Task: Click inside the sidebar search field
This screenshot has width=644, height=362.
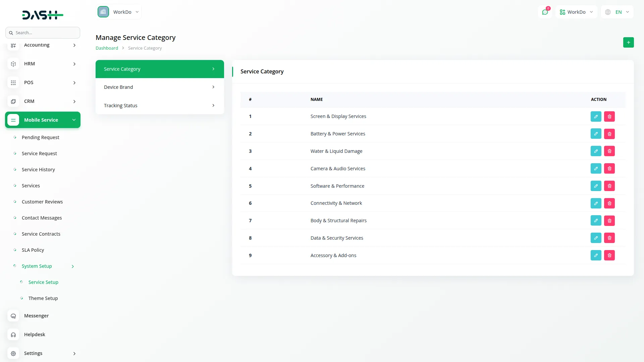Action: pos(43,33)
